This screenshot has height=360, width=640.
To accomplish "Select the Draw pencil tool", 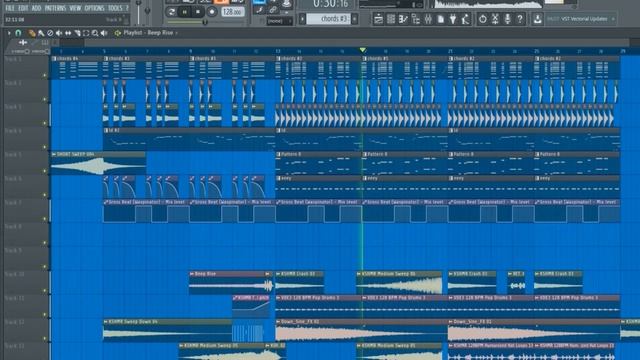I will coord(32,33).
